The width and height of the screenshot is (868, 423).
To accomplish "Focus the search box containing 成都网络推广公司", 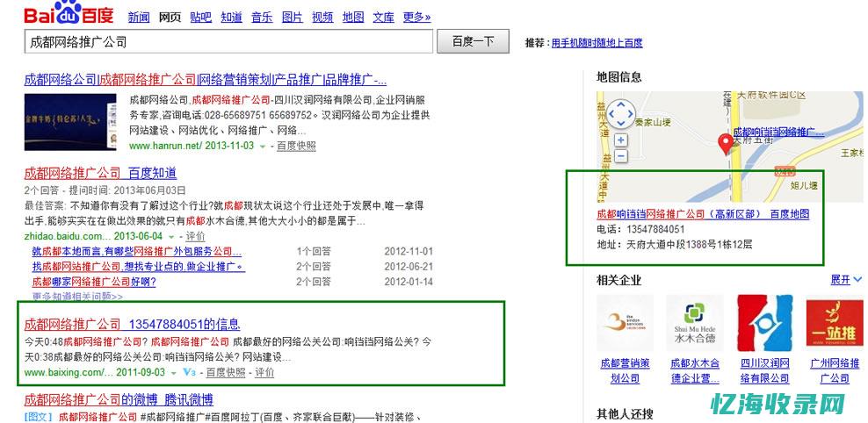I will pyautogui.click(x=228, y=42).
